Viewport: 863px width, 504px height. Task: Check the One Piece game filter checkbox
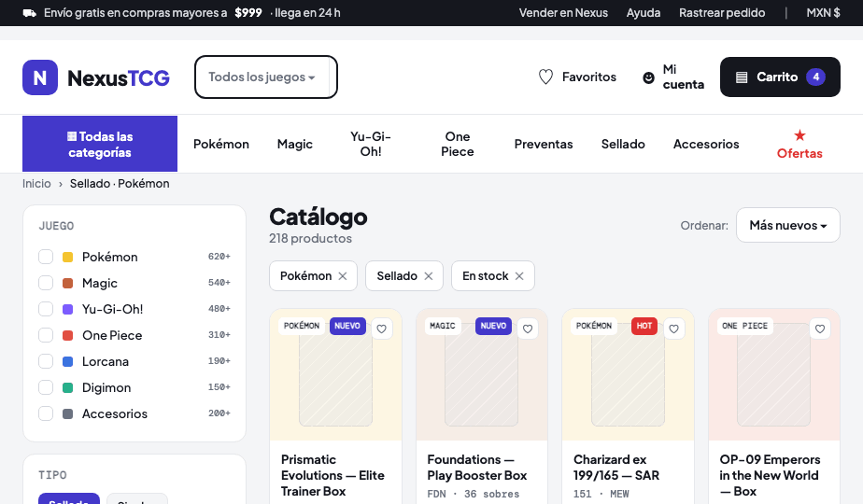46,335
